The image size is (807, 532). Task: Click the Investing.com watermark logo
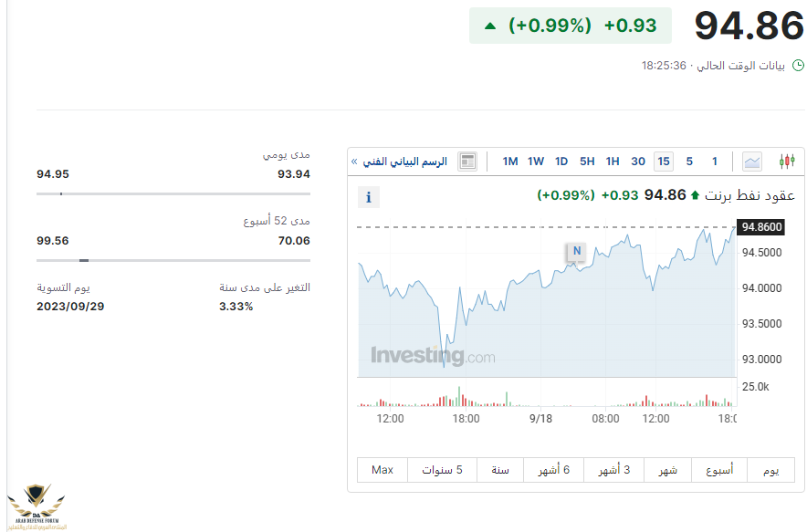coord(433,356)
